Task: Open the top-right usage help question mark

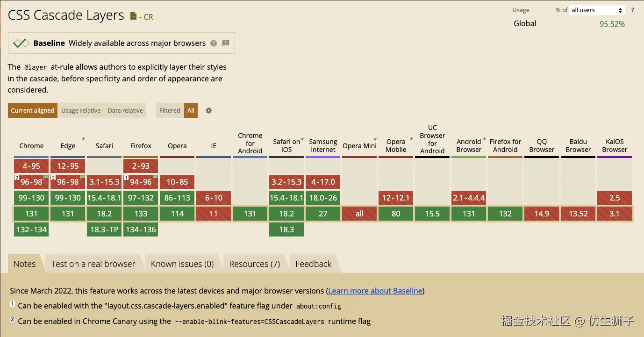Action: click(x=632, y=9)
